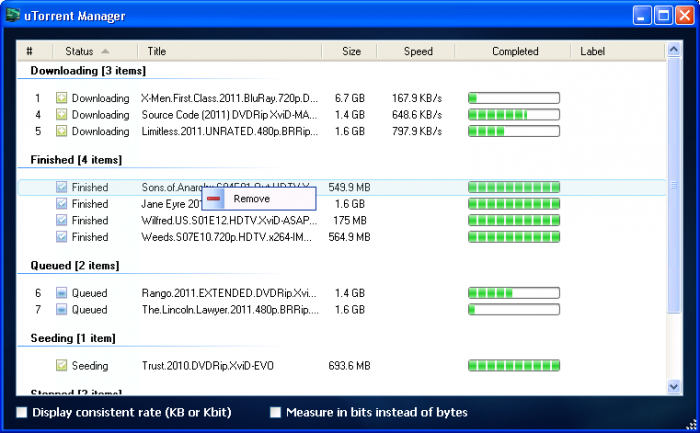Click the Downloading status icon for Limitless.2011.UNRATED
Image resolution: width=700 pixels, height=433 pixels.
[61, 131]
